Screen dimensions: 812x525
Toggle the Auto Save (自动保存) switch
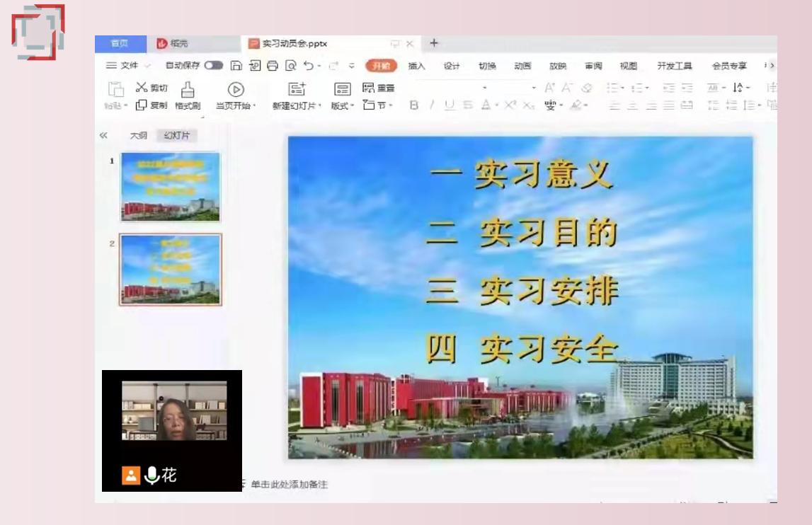213,65
